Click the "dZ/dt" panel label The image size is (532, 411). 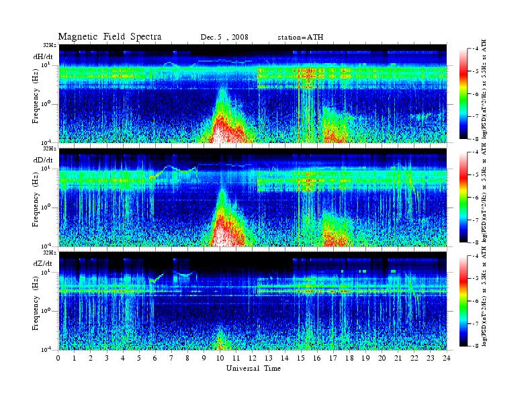pos(43,263)
